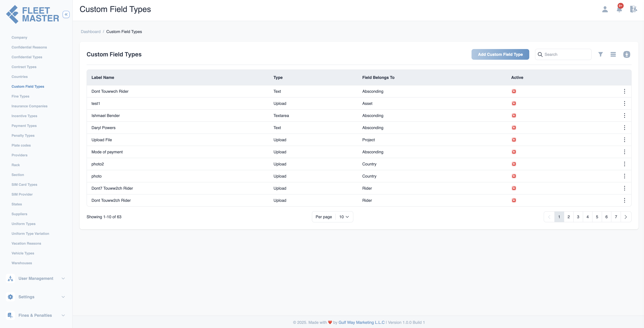This screenshot has height=328, width=644.
Task: Toggle active status for Ishmael Bender
Action: 514,116
